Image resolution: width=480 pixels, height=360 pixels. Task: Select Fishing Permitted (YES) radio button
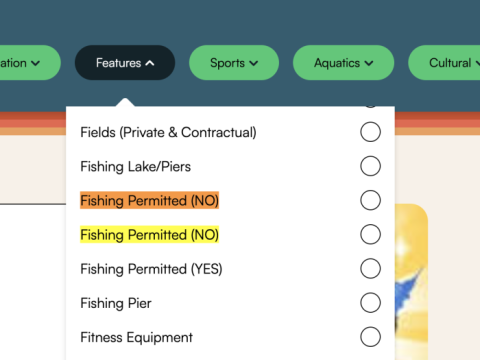(370, 269)
